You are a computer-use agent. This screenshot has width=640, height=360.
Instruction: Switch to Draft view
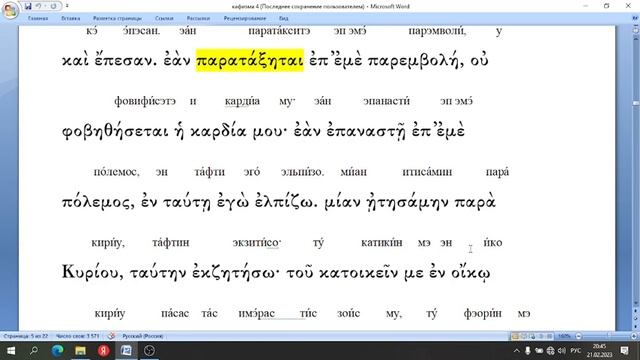point(549,336)
